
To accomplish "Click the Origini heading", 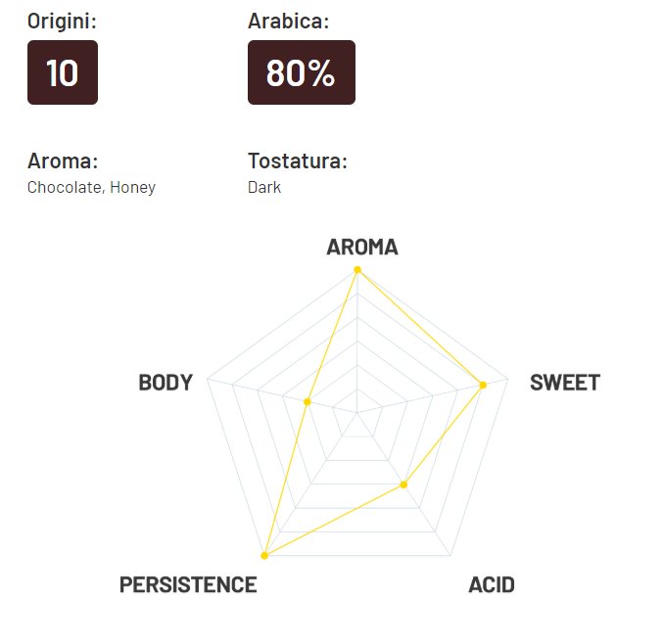I will tap(62, 22).
